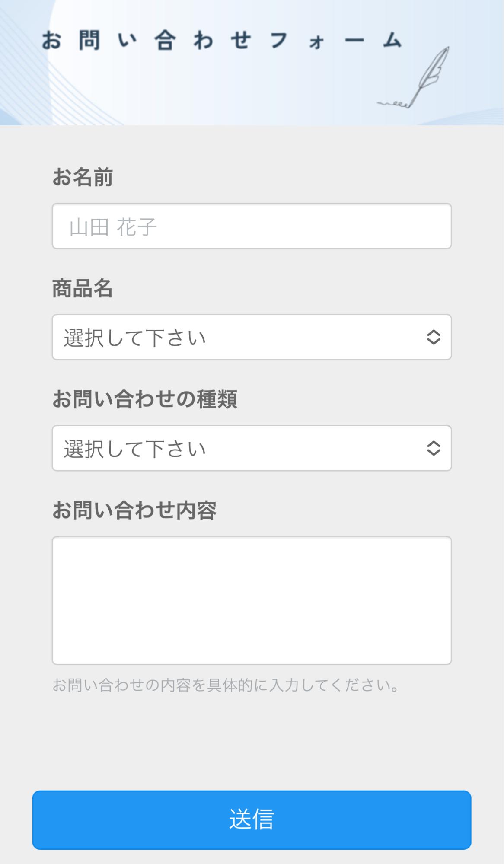The width and height of the screenshot is (504, 864).
Task: Click the squiggly ink line under the quill
Action: pos(393,104)
